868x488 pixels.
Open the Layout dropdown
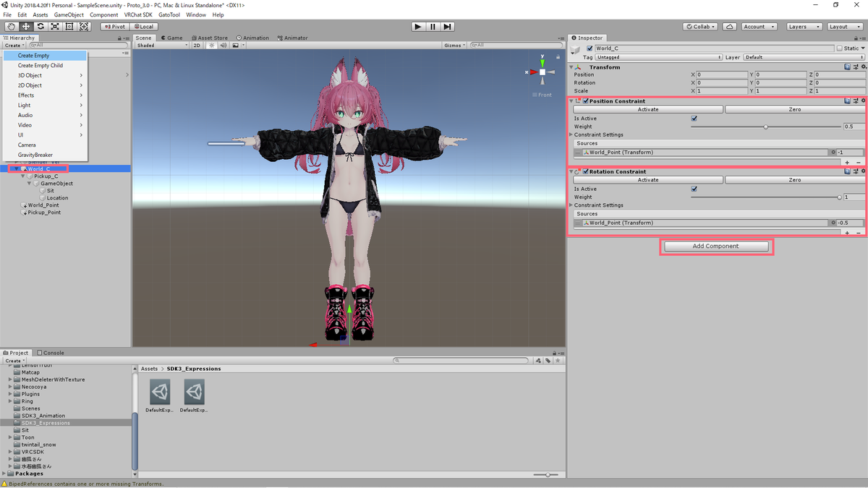click(x=844, y=27)
